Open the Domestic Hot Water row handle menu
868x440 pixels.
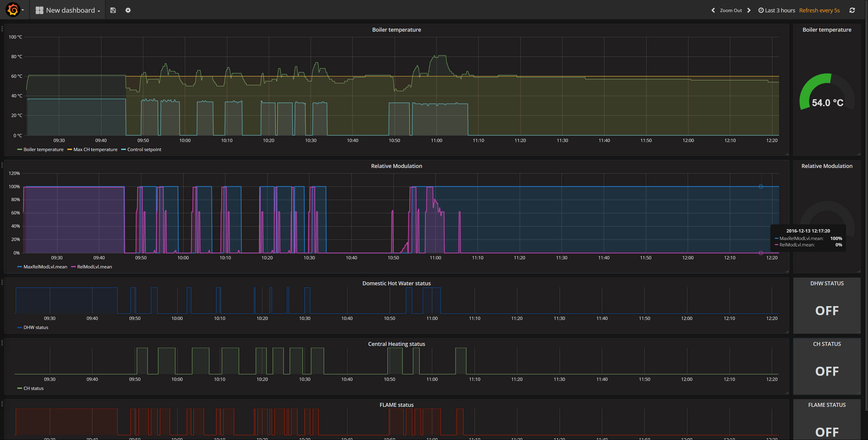2,282
